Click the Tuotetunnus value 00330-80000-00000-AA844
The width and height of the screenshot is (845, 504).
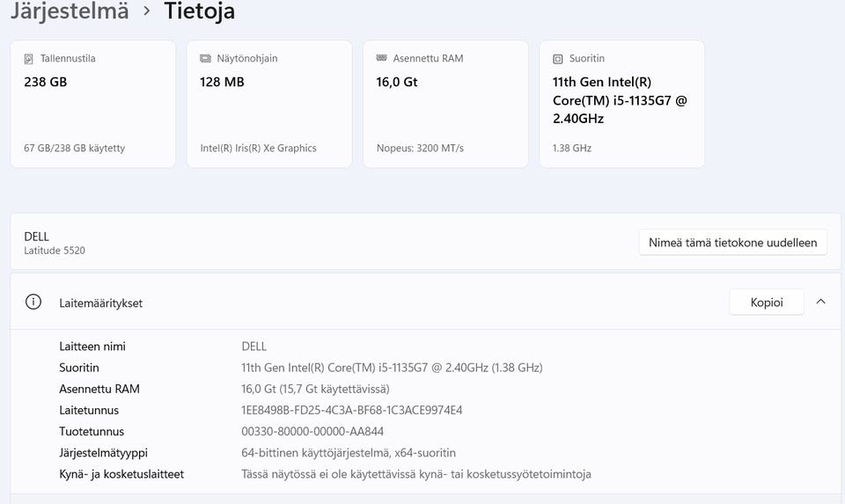coord(312,431)
